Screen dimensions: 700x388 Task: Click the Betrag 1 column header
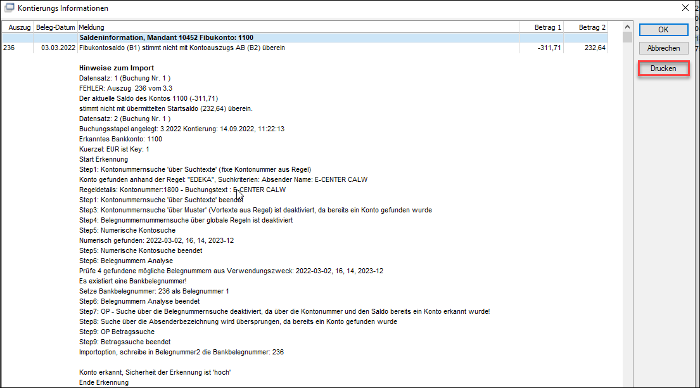542,27
